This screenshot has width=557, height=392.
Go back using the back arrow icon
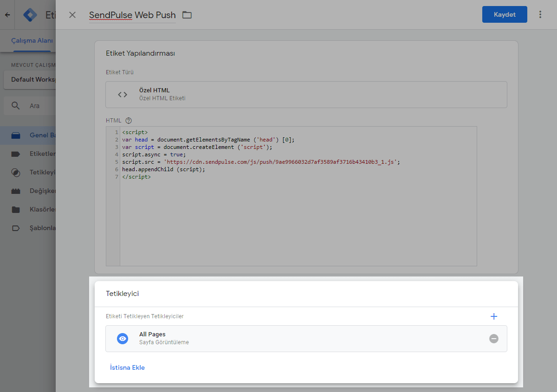(x=7, y=15)
